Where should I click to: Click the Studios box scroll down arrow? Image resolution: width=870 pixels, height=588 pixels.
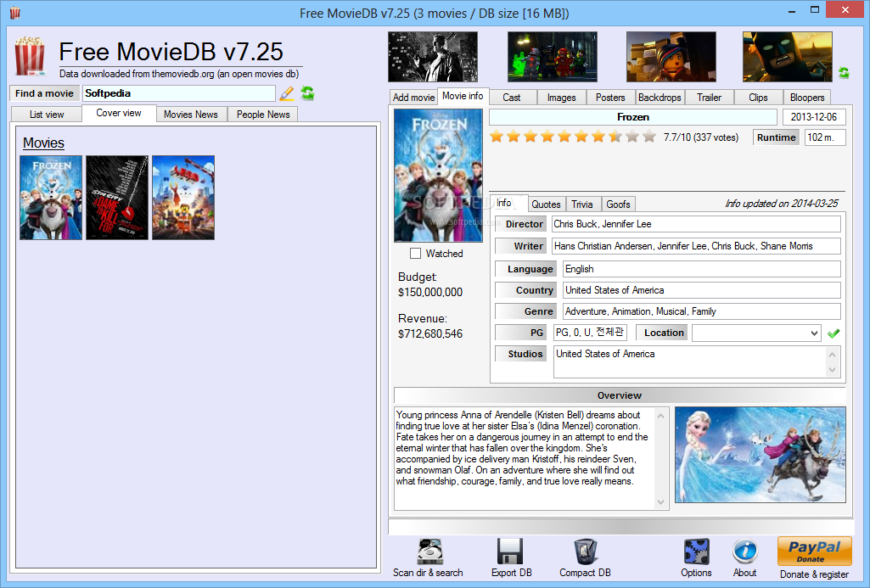tap(832, 369)
